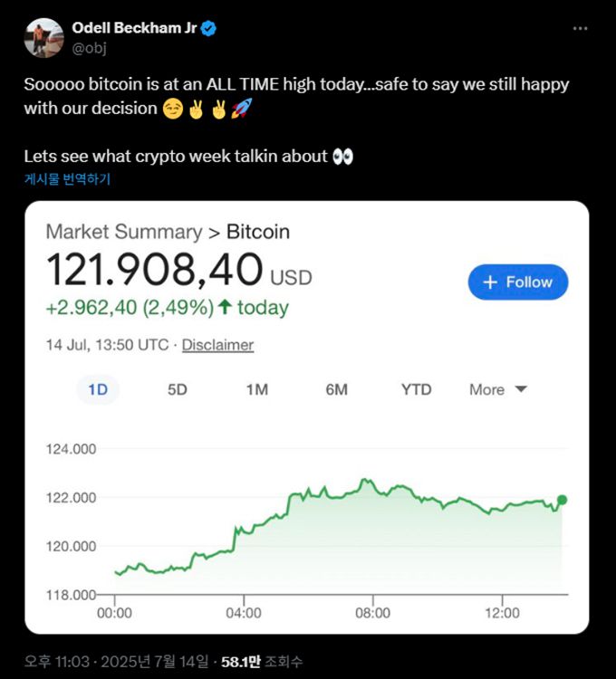Click Odell Beckham Jr's profile avatar
Viewport: 616px width, 679px height.
(43, 37)
